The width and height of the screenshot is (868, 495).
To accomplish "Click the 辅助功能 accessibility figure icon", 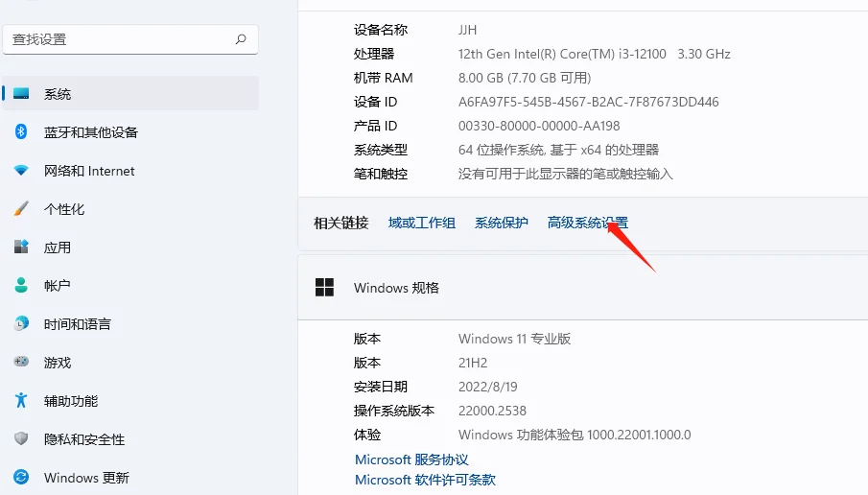I will (x=21, y=400).
